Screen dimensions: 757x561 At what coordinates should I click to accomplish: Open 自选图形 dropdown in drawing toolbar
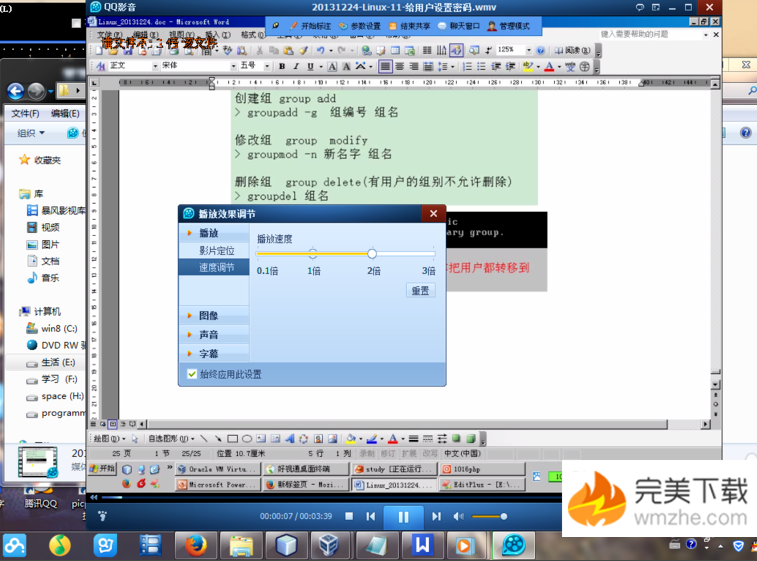coord(171,438)
